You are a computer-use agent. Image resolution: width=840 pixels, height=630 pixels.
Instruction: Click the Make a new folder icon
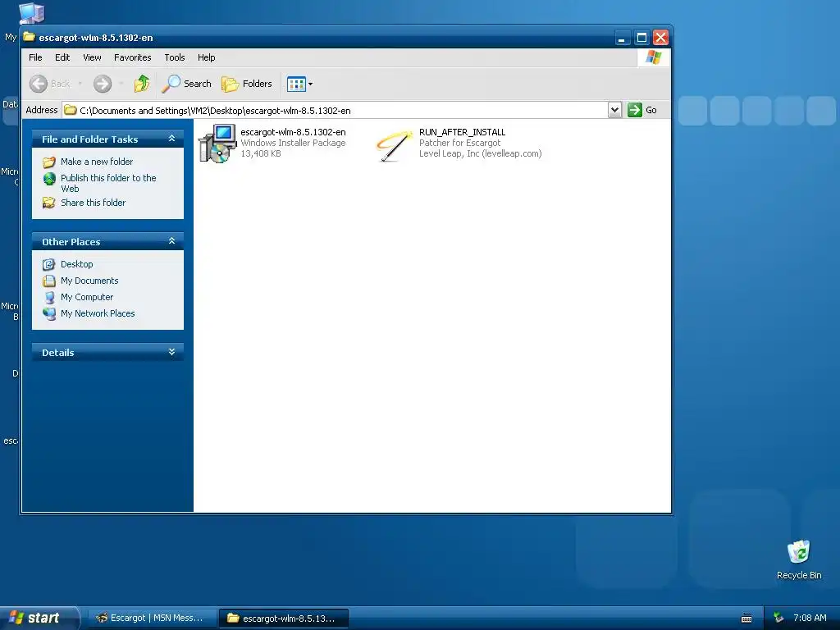click(x=49, y=162)
